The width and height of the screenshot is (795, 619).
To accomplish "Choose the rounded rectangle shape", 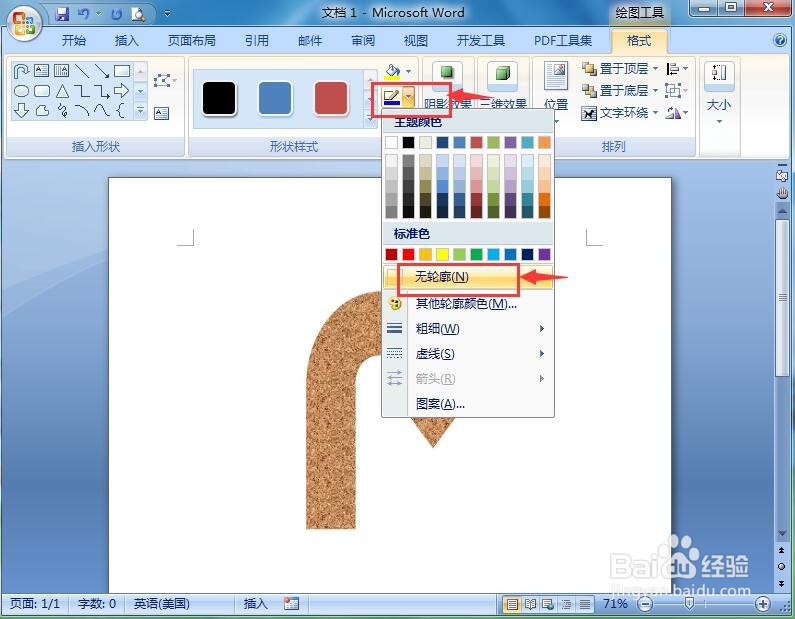I will [42, 91].
